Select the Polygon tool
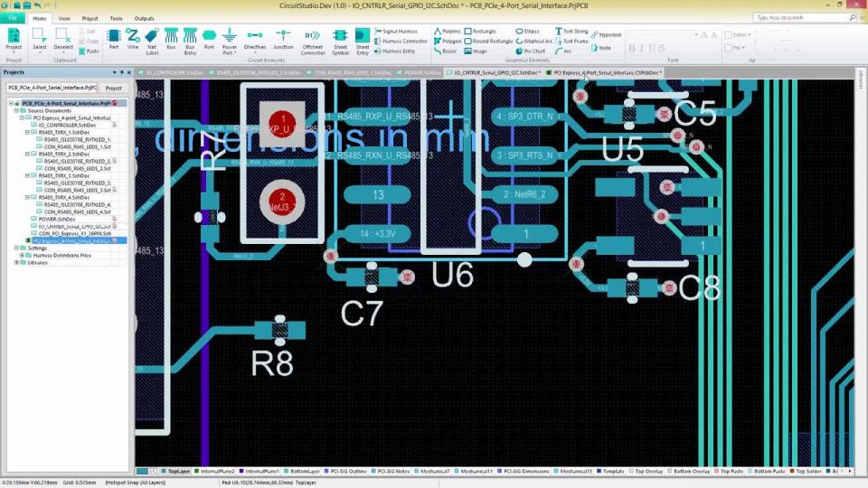 coord(448,41)
